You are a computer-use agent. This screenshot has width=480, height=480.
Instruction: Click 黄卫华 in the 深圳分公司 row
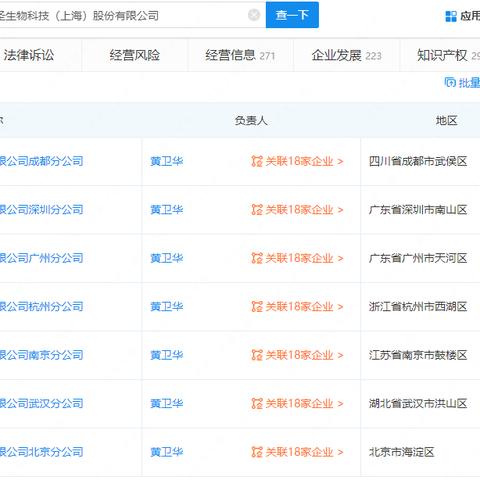click(x=167, y=210)
